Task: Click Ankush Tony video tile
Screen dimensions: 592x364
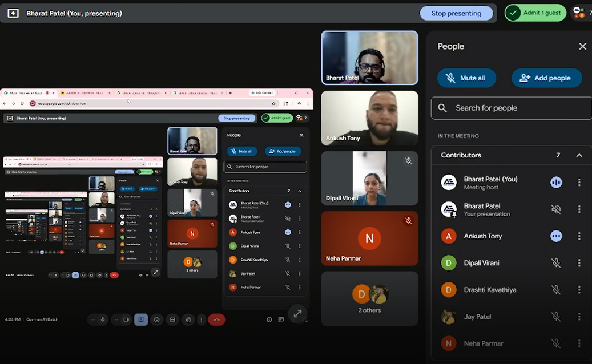Action: click(369, 118)
